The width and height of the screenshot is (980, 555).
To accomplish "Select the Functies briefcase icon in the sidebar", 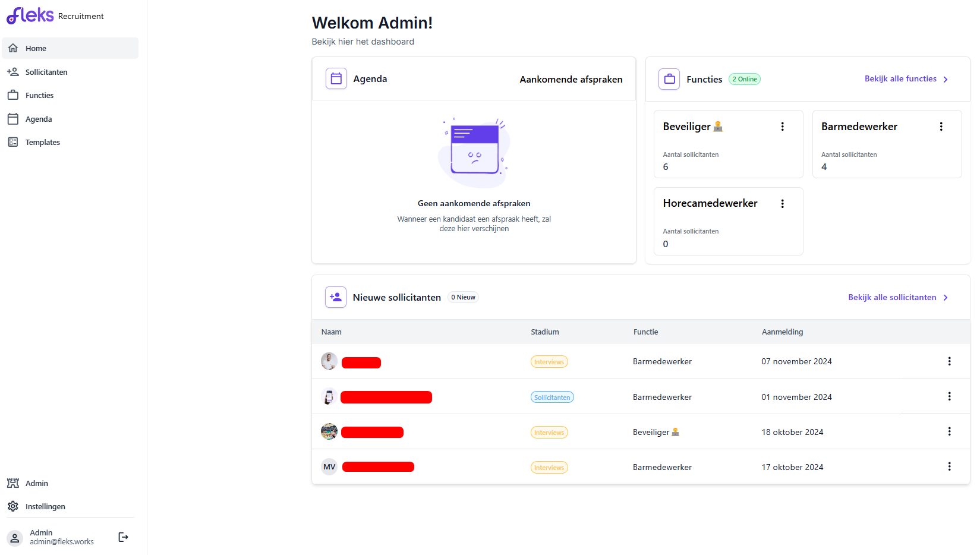I will pyautogui.click(x=13, y=94).
